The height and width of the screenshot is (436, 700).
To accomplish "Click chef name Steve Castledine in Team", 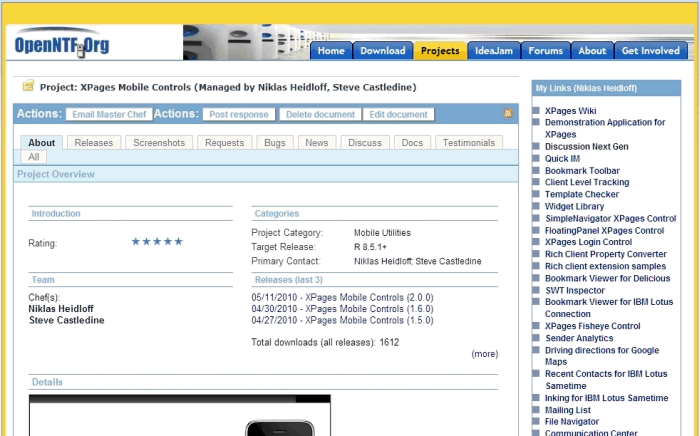I will (67, 320).
